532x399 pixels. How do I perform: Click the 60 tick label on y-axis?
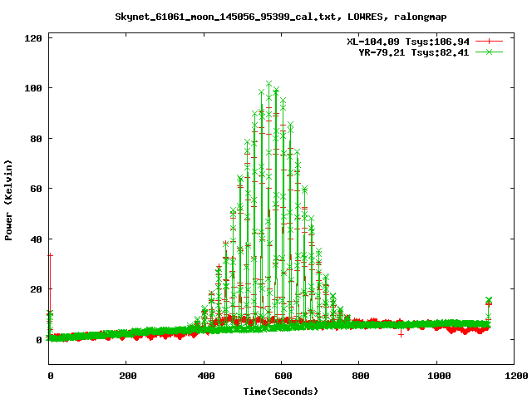click(37, 189)
